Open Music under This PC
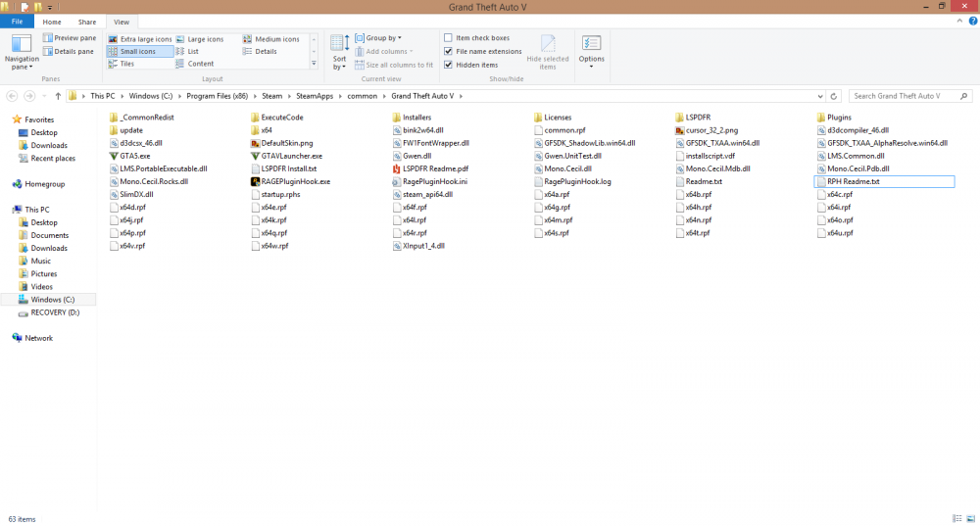 point(40,262)
